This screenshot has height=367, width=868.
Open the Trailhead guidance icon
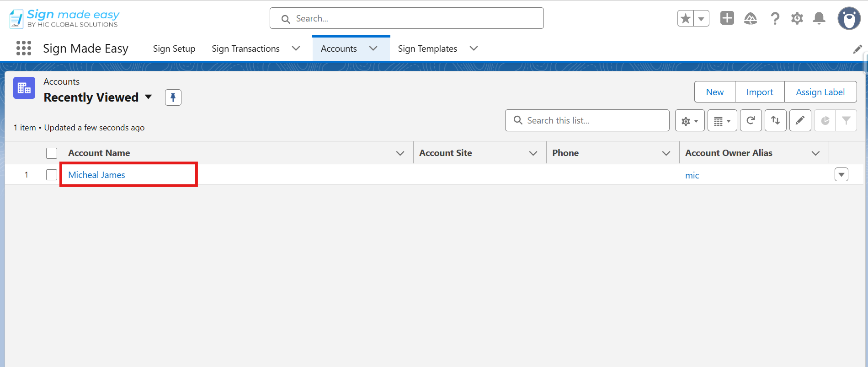(751, 18)
